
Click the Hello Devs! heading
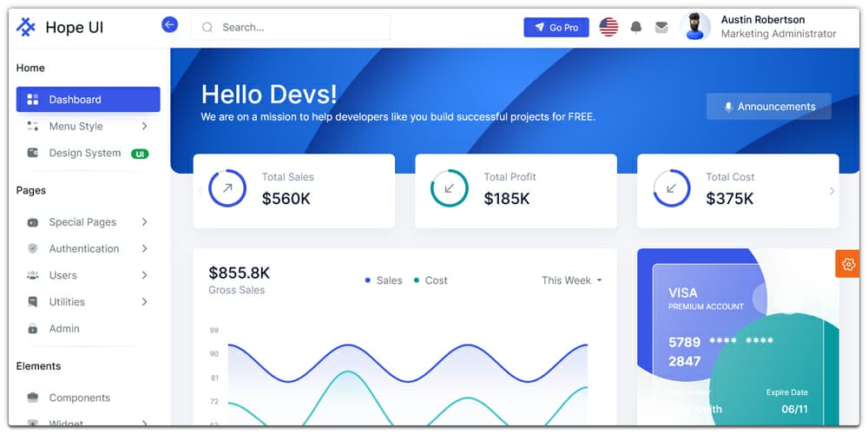[x=269, y=94]
